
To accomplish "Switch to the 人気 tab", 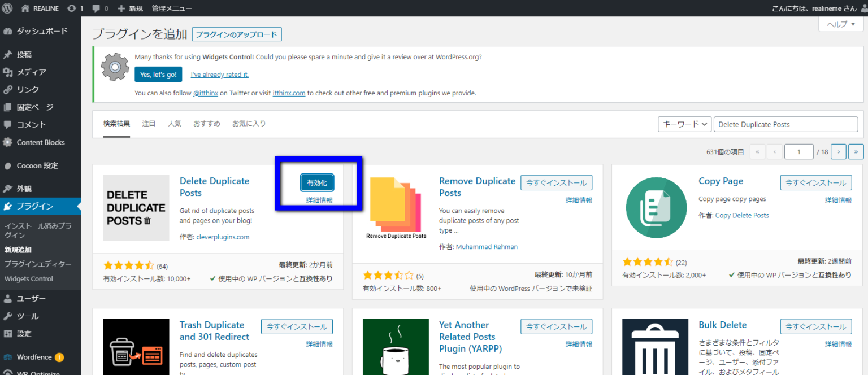I will point(175,123).
